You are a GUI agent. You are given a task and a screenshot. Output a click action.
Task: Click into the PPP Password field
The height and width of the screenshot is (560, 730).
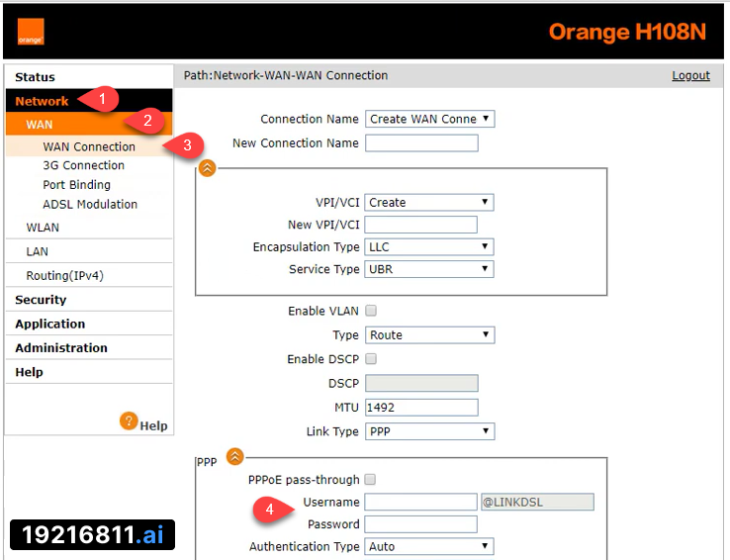(420, 524)
